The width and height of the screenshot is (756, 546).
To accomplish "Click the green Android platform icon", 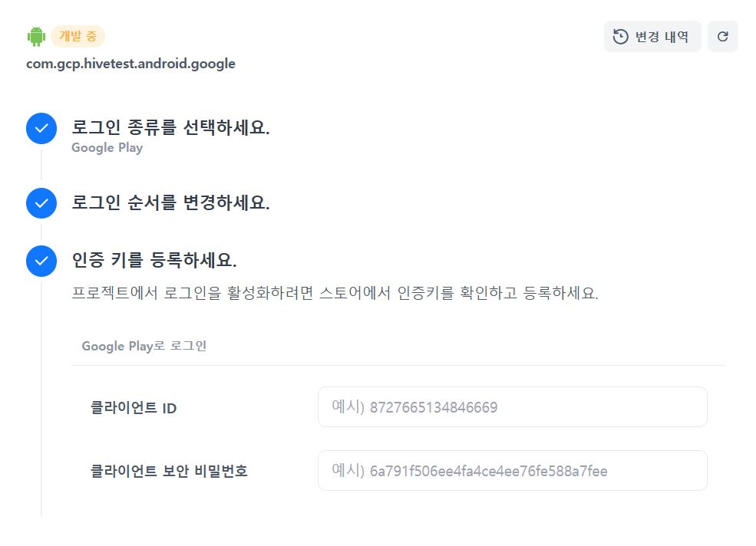I will coord(36,36).
